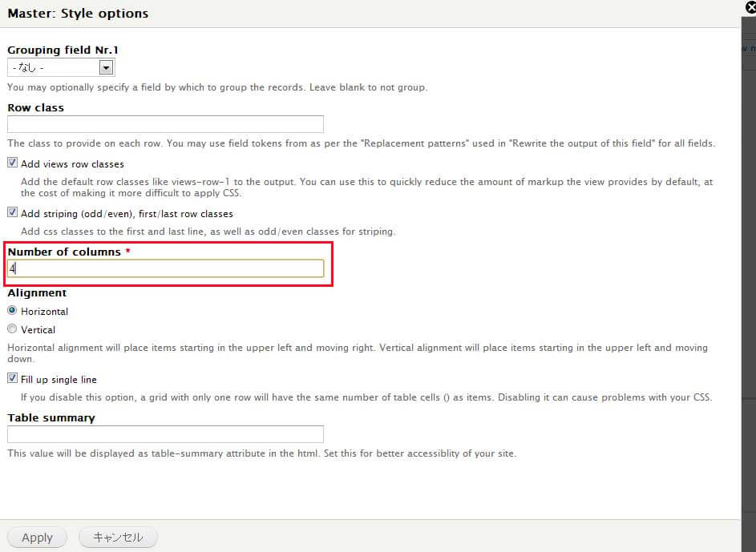The image size is (756, 552).
Task: Click the キャンセル (Cancel) button
Action: coord(118,538)
